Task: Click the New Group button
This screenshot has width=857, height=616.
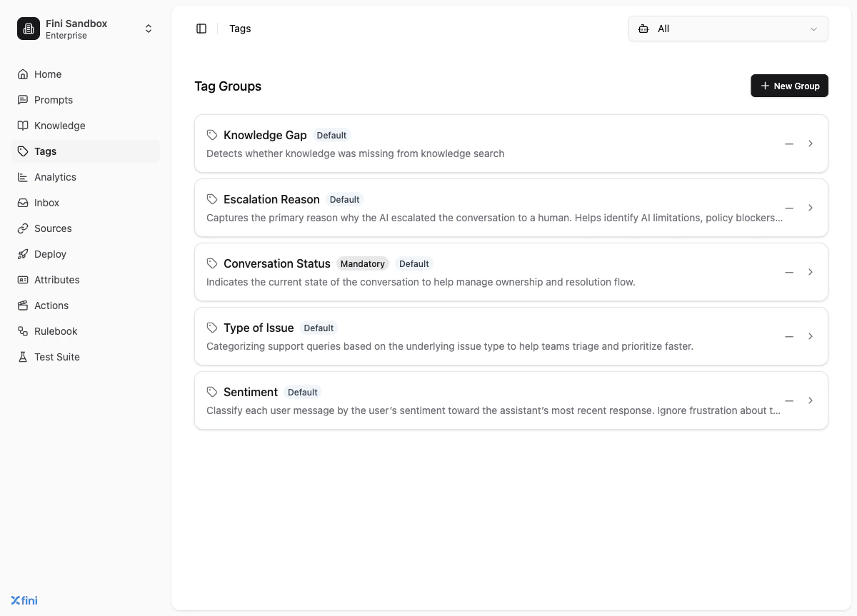Action: (x=789, y=86)
